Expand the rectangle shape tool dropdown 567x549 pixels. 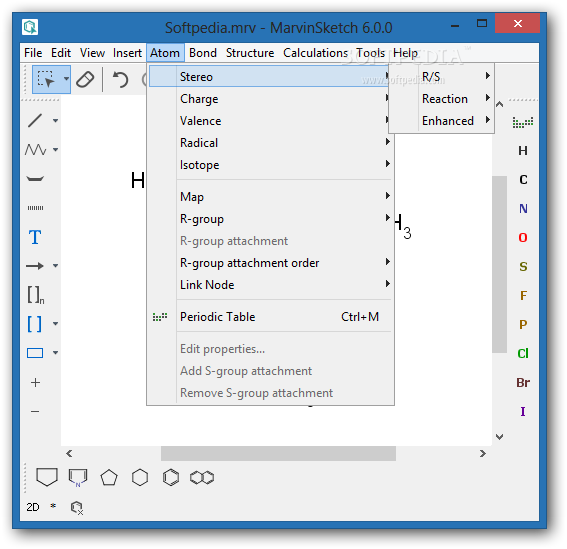click(55, 353)
